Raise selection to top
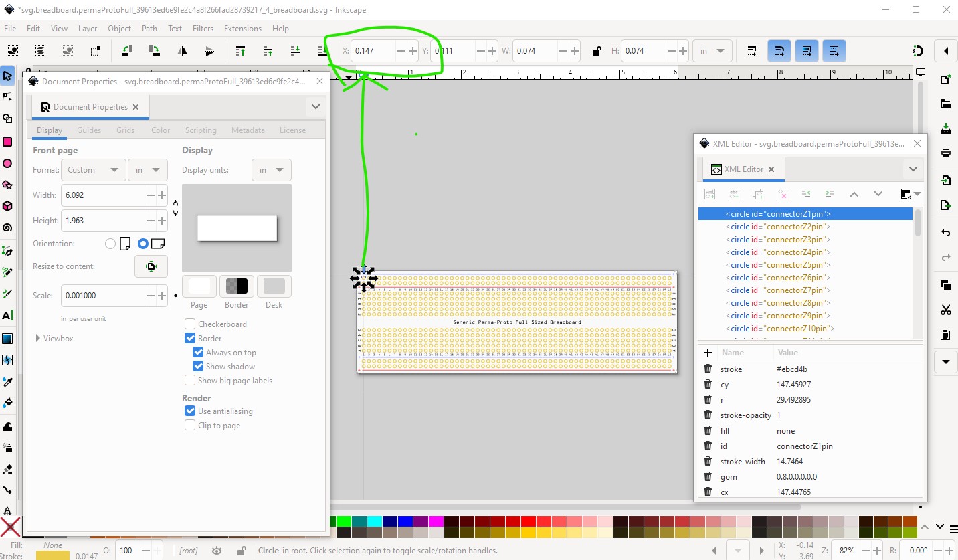Viewport: 958px width, 560px height. [240, 51]
